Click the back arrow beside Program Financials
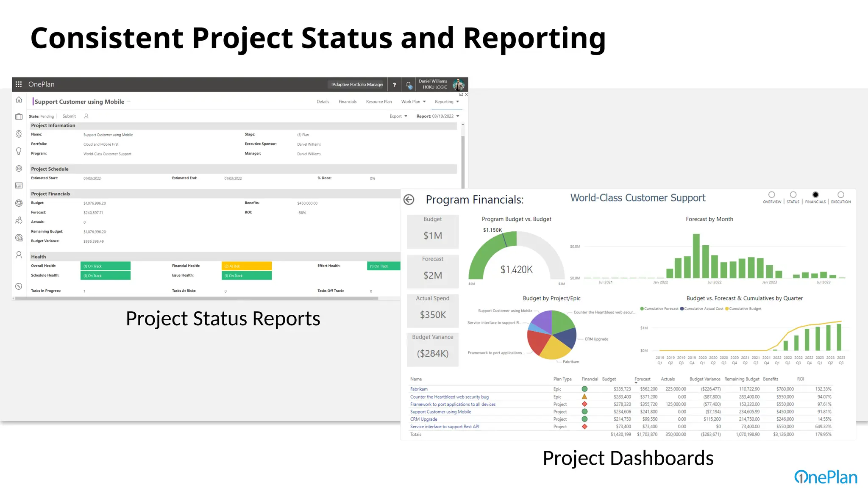 tap(409, 200)
